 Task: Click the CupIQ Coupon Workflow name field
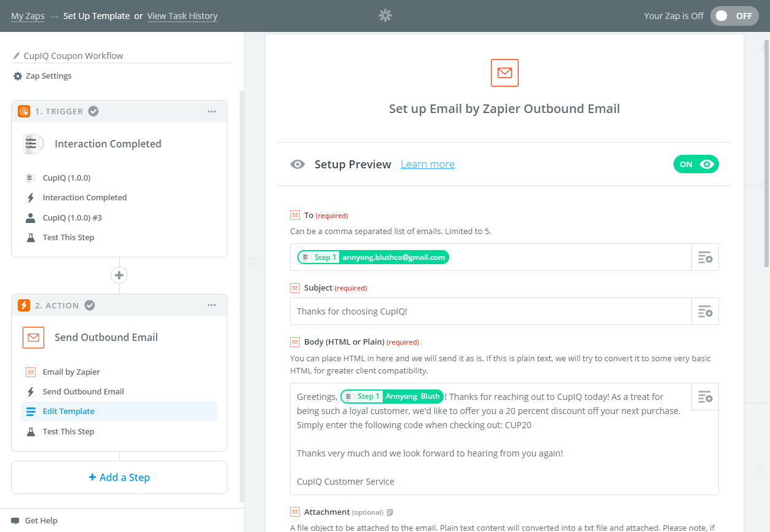click(122, 56)
